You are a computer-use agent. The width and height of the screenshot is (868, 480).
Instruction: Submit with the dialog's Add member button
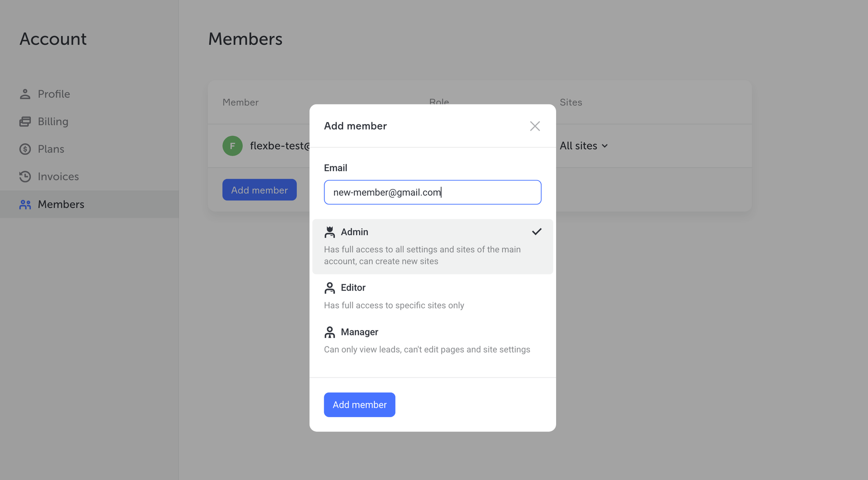coord(359,405)
